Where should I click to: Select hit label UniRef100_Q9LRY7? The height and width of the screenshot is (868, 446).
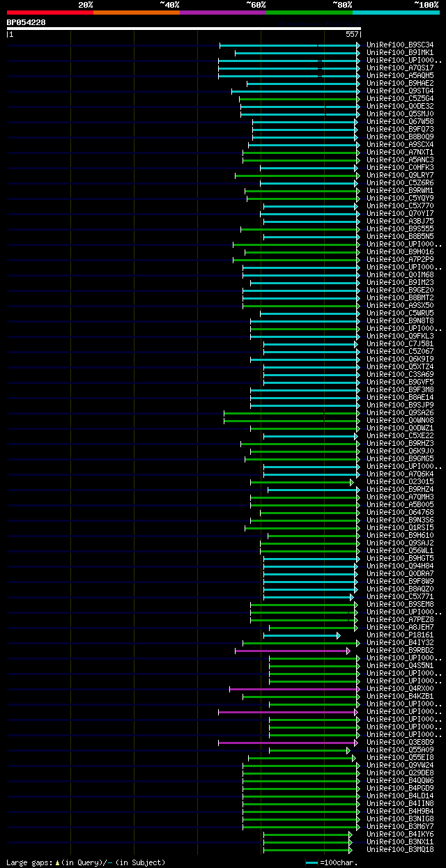[400, 176]
